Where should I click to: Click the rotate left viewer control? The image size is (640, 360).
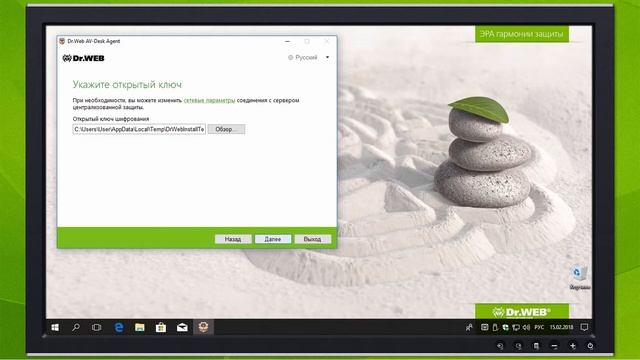pyautogui.click(x=500, y=346)
